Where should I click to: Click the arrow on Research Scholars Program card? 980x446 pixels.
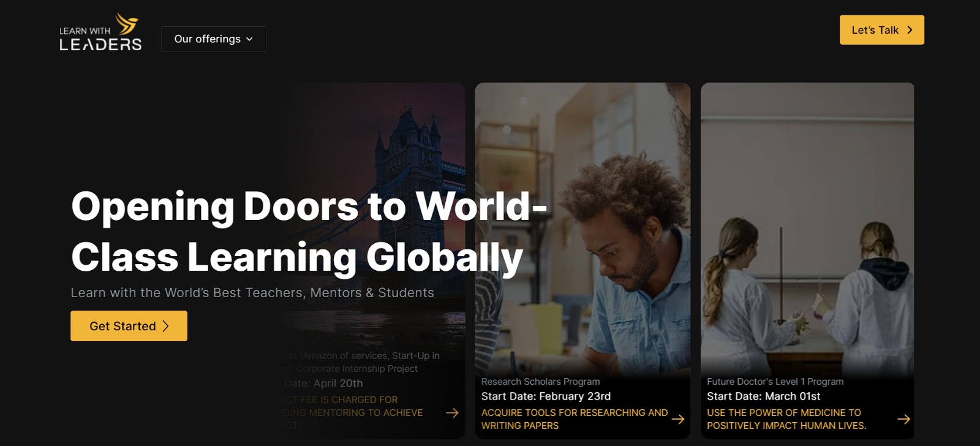[677, 419]
